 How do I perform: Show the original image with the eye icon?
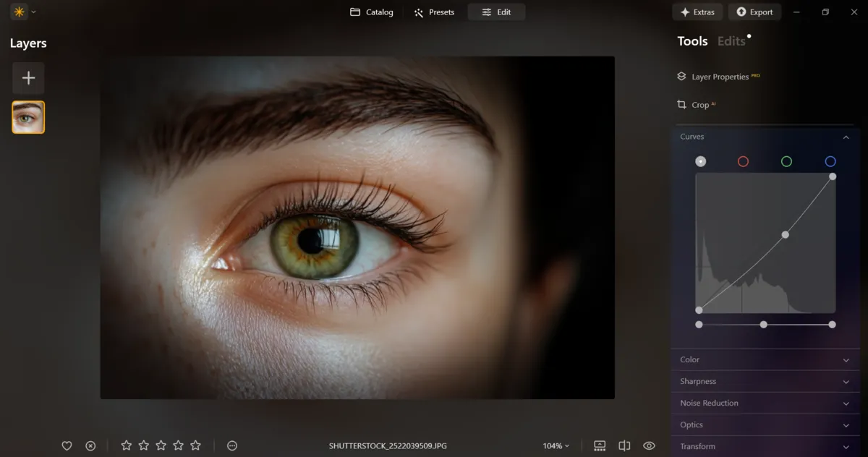648,445
